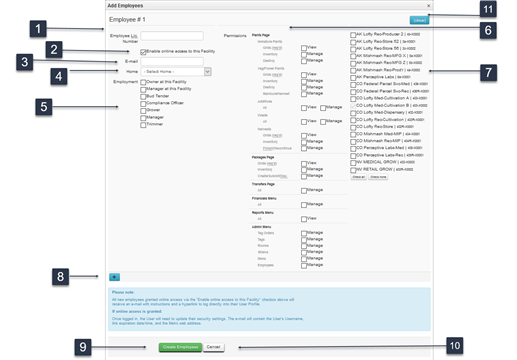Close the Add Employees dialog with X
The image size is (517, 360).
tap(429, 6)
